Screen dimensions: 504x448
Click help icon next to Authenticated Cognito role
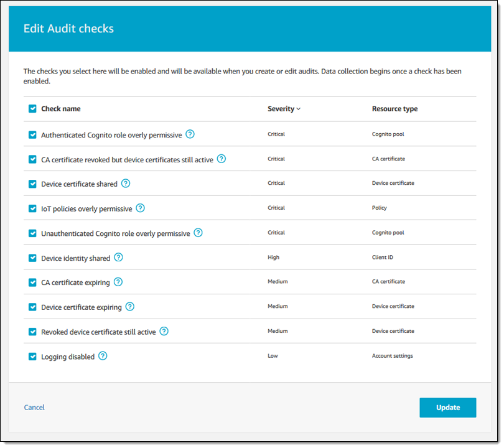click(190, 134)
